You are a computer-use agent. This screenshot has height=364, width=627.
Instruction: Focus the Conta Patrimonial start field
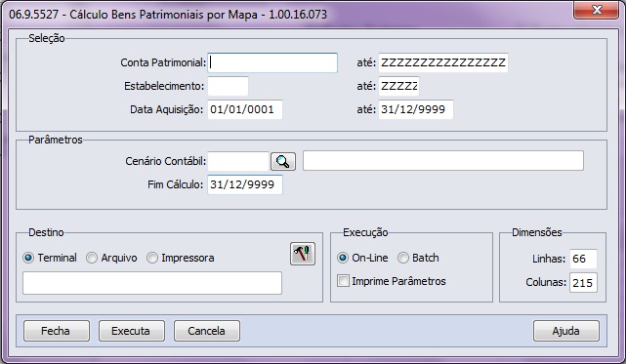point(272,62)
